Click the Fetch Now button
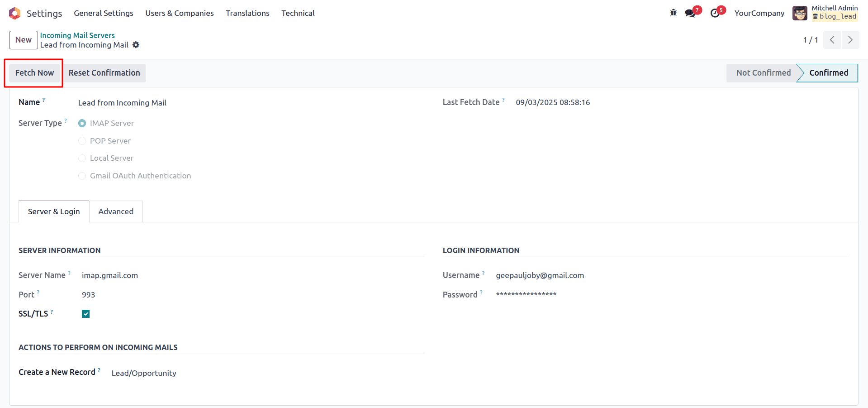Viewport: 868px width, 408px height. point(34,72)
